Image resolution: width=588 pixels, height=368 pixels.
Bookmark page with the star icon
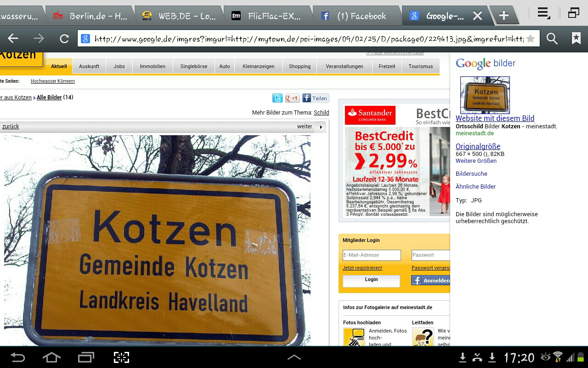click(530, 39)
